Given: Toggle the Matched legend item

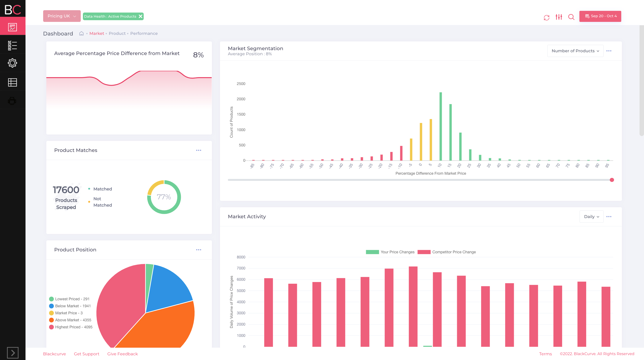Looking at the screenshot, I should coord(100,189).
